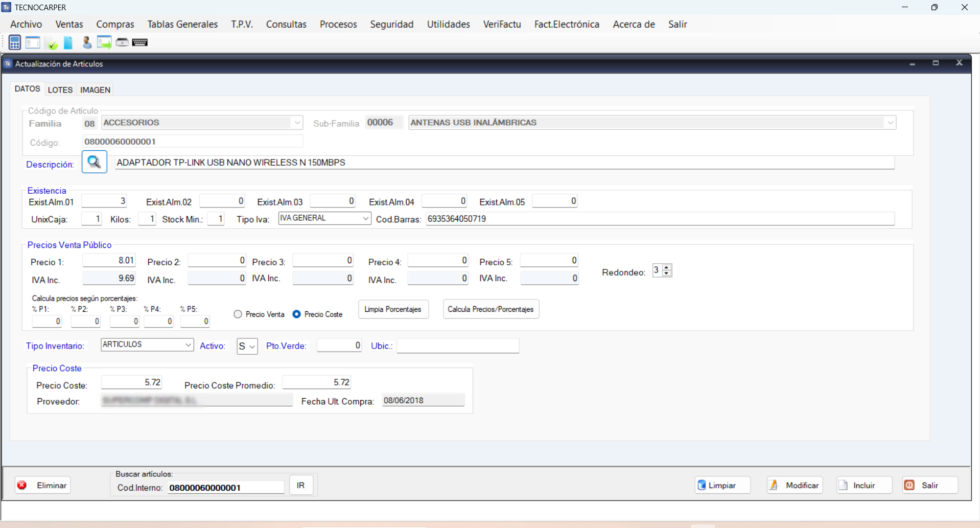Expand the Tipo Inventario combo box

click(x=188, y=345)
